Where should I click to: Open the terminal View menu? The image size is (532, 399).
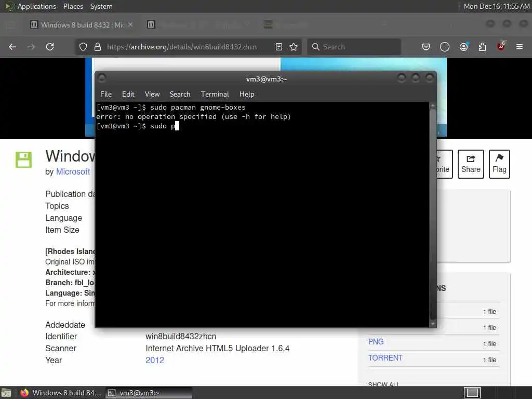point(152,95)
